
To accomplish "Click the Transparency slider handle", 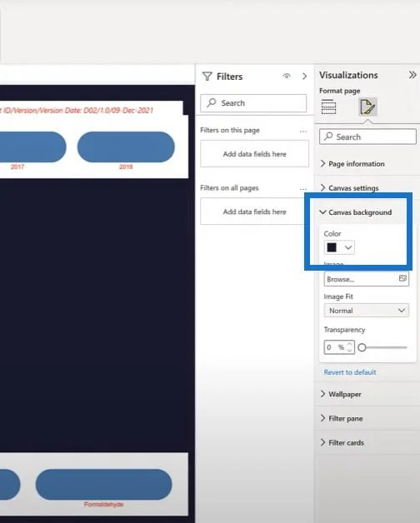I will tap(362, 347).
